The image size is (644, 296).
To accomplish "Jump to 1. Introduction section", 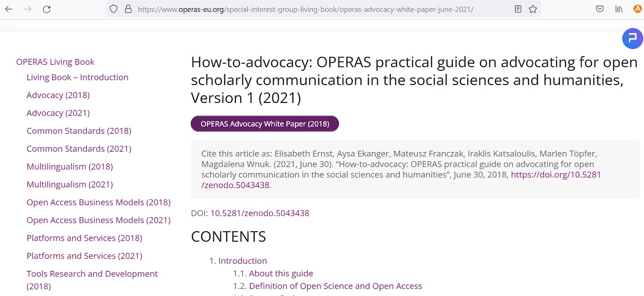I will [242, 261].
